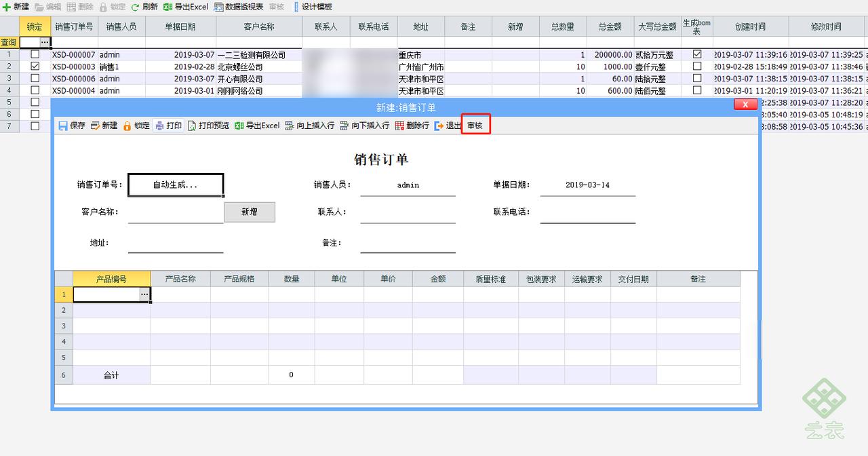This screenshot has height=456, width=868.
Task: Check 生成bom表 checkbox for XSD-000003
Action: (697, 66)
